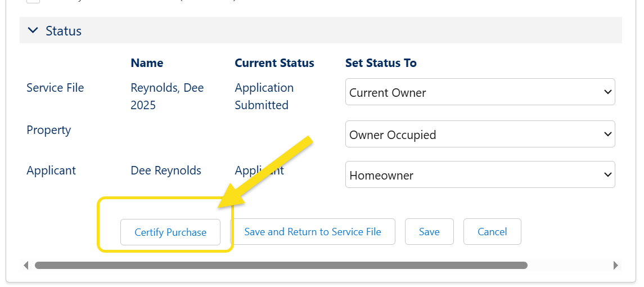Cancel the status changes
The width and height of the screenshot is (644, 287).
[x=492, y=232]
